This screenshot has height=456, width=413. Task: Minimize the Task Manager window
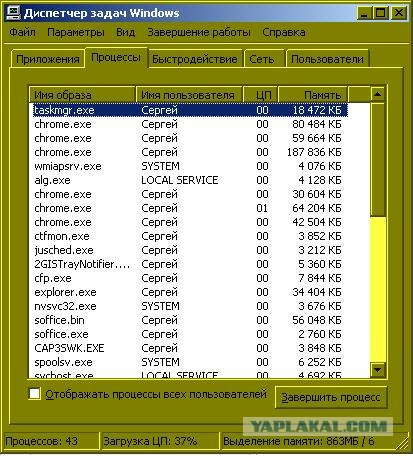364,13
